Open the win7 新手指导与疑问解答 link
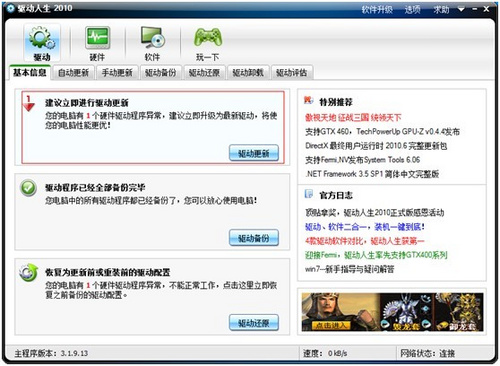This screenshot has height=366, width=500. coord(350,269)
